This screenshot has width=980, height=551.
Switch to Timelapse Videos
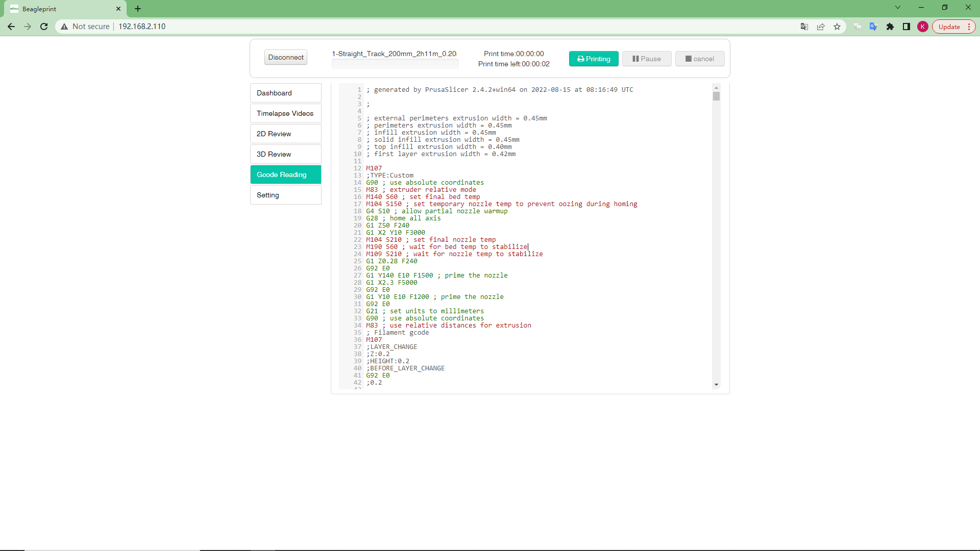tap(285, 113)
